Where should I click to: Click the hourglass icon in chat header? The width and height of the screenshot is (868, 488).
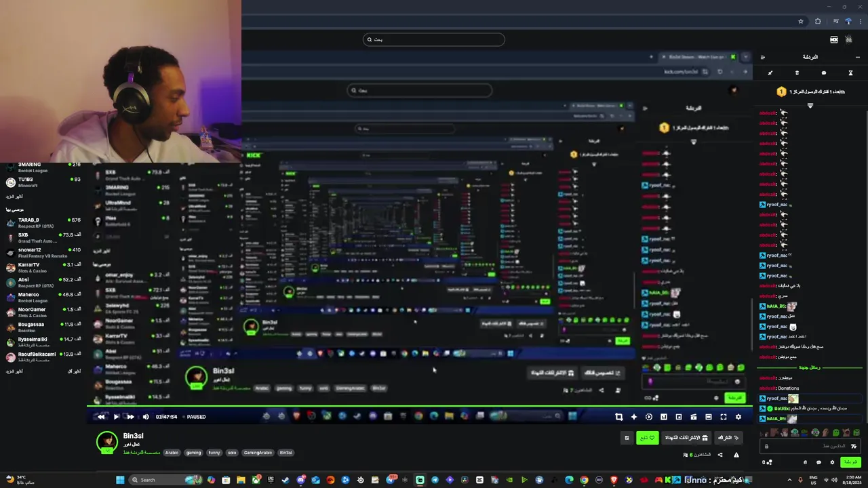coord(850,73)
